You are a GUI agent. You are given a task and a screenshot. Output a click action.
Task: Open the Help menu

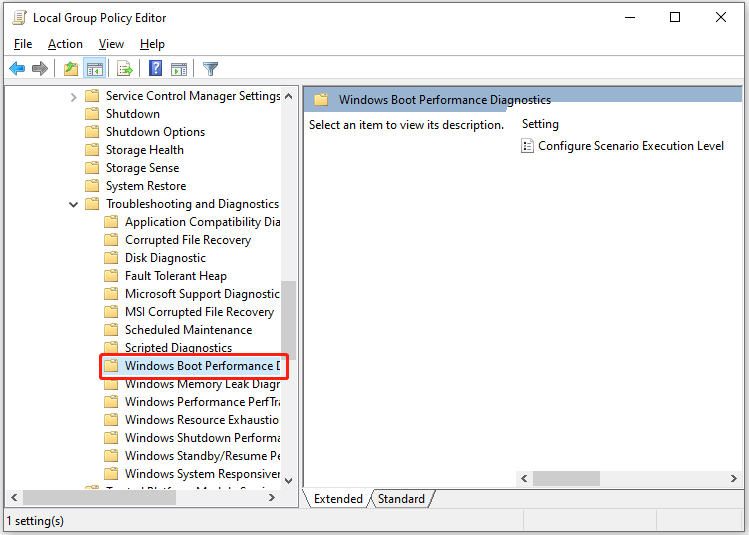pos(152,44)
